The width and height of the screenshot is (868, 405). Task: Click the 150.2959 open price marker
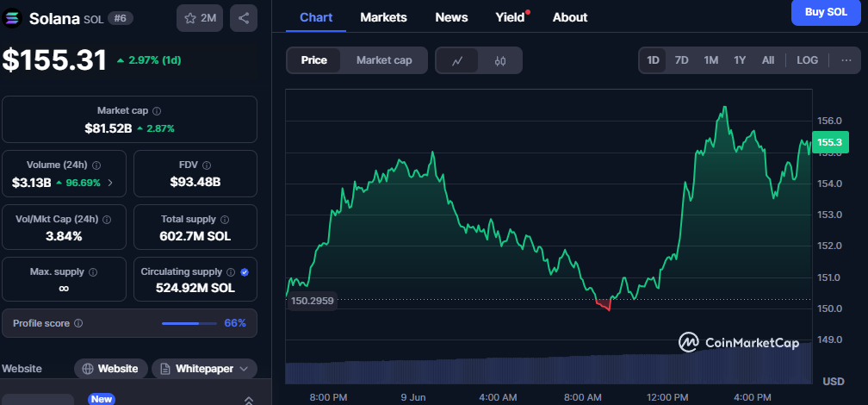(313, 301)
